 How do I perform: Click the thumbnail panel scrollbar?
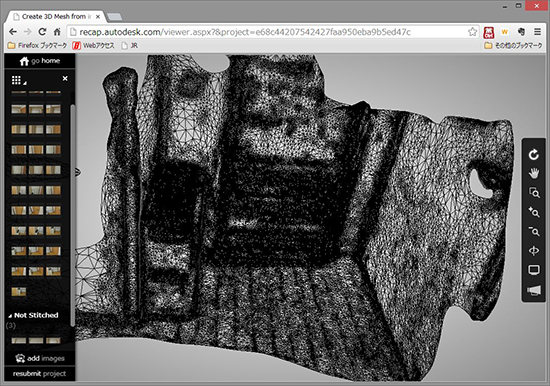[x=73, y=215]
